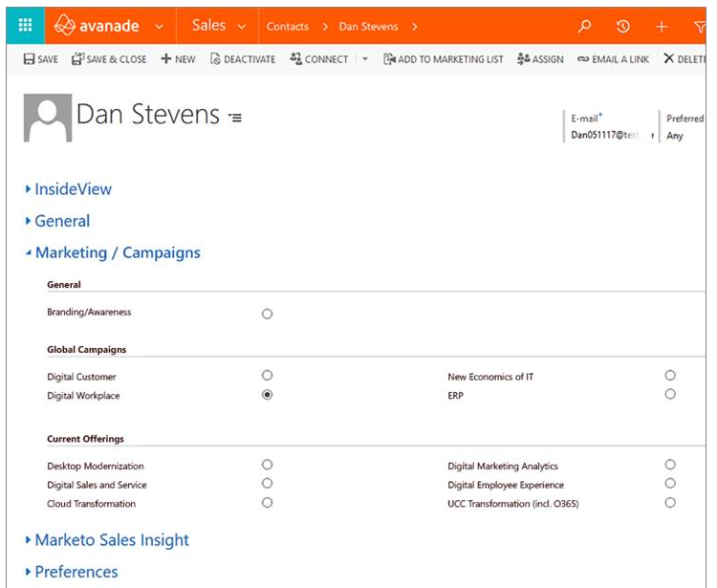Viewport: 717px width, 588px height.
Task: Click the Preferred contact value Any
Action: [x=675, y=136]
